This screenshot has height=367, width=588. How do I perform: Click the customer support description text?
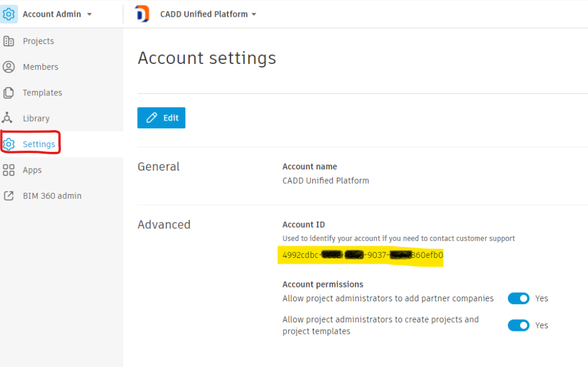tap(398, 239)
